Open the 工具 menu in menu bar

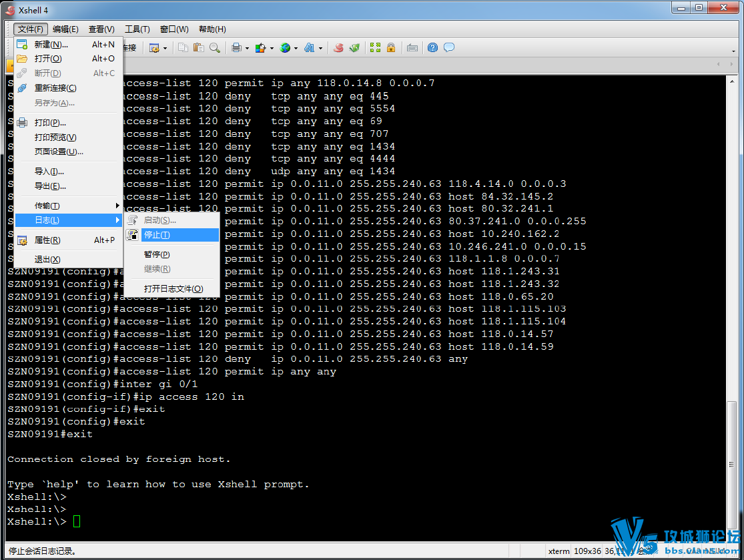pos(137,29)
